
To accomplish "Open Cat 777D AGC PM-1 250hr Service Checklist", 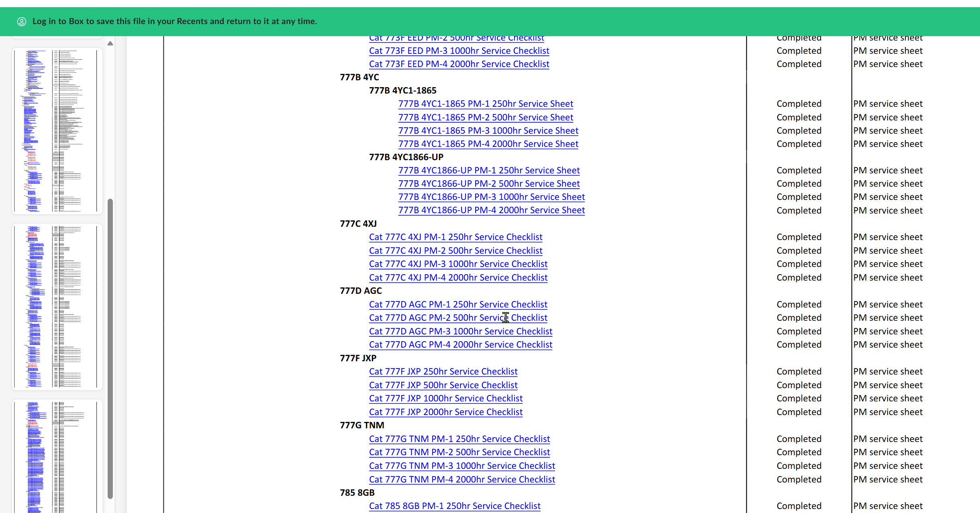I will click(458, 304).
